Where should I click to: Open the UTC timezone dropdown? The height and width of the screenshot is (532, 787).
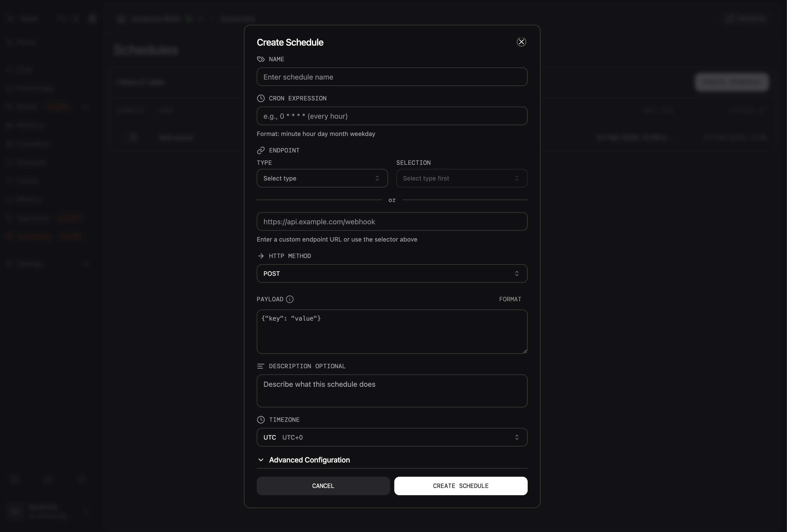tap(392, 437)
